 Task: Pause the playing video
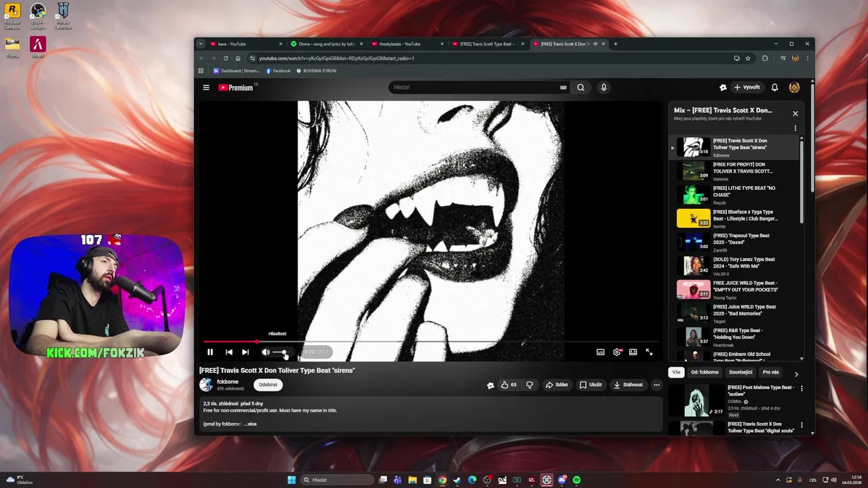210,352
